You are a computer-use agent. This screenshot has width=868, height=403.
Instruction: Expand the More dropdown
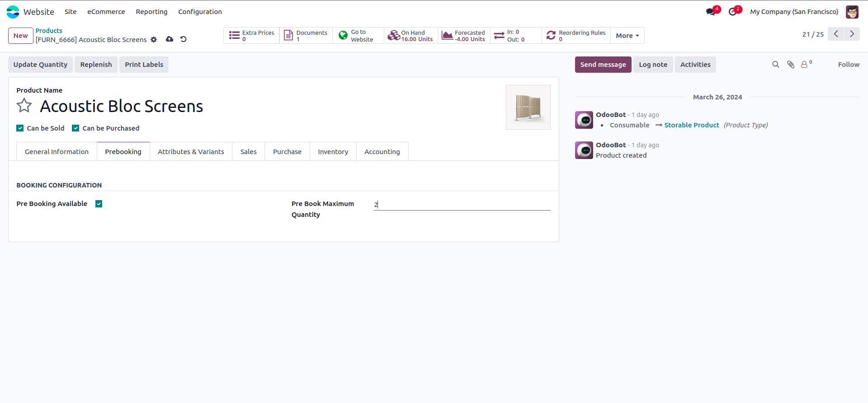(x=627, y=36)
